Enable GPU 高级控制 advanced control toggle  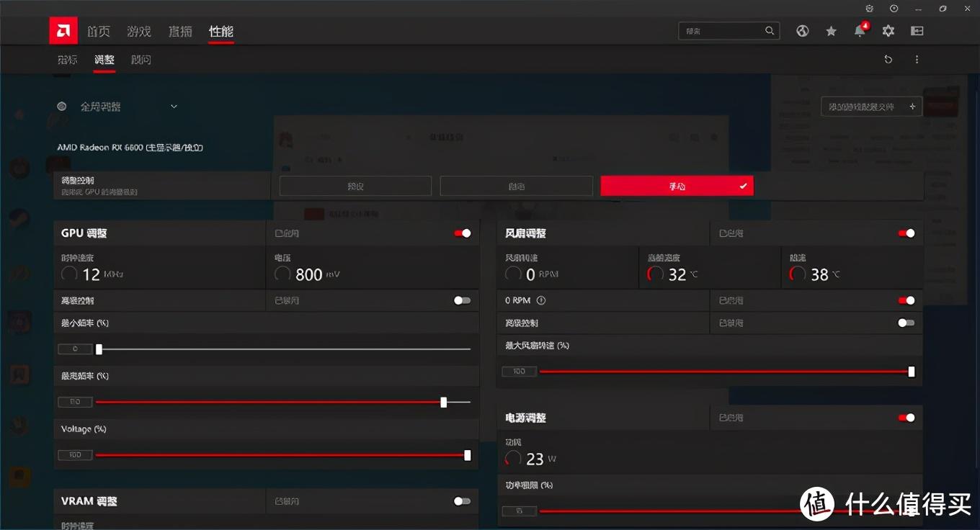click(x=463, y=300)
